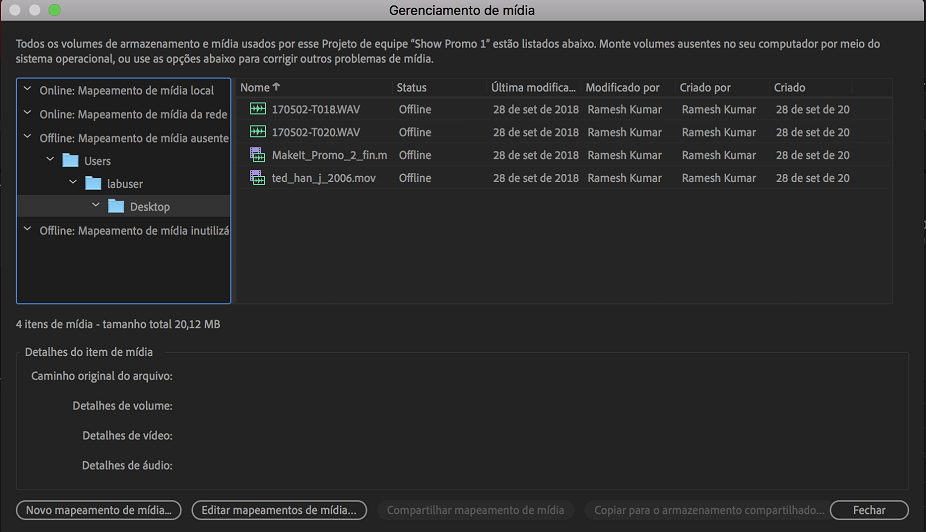Click the audio icon of 170502-T020.WAV

(257, 132)
